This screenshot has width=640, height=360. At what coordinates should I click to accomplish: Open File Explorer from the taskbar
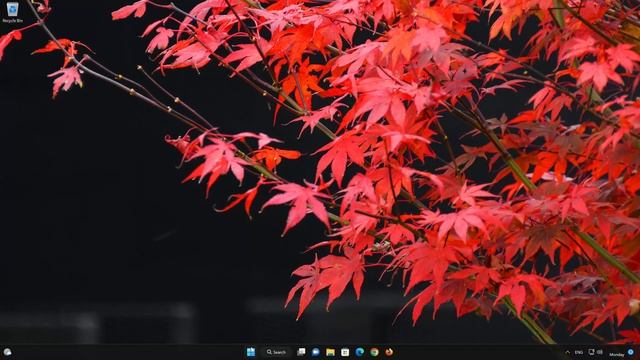(330, 352)
